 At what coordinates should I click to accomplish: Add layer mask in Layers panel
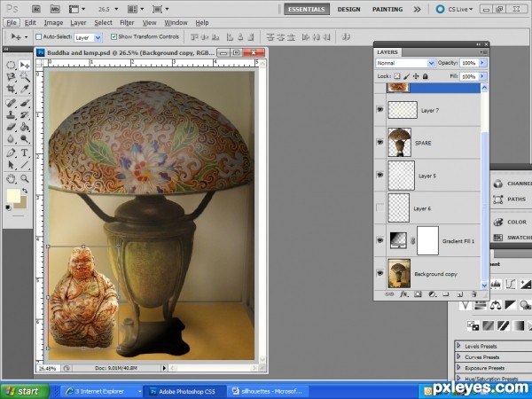click(x=418, y=294)
